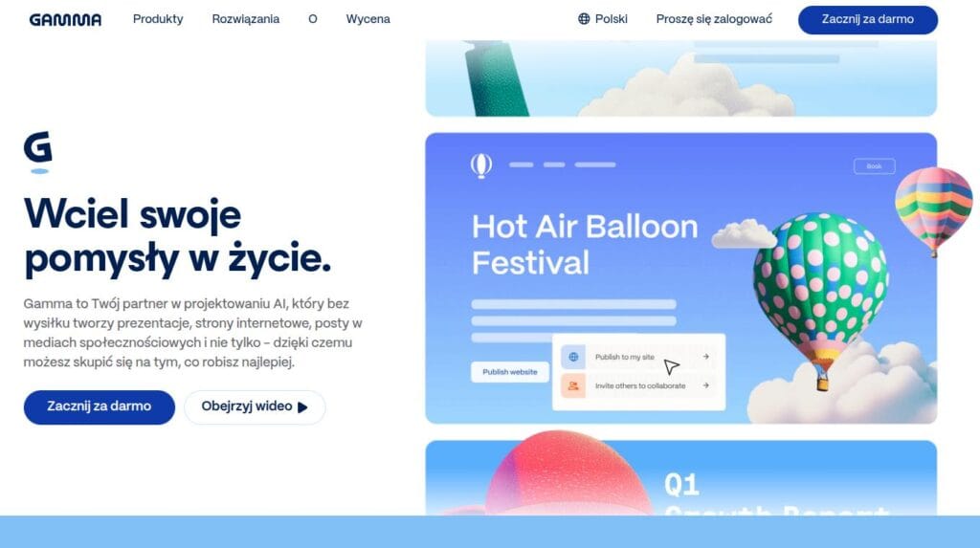This screenshot has width=980, height=548.
Task: Click Proszę się zalogować link
Action: point(714,19)
